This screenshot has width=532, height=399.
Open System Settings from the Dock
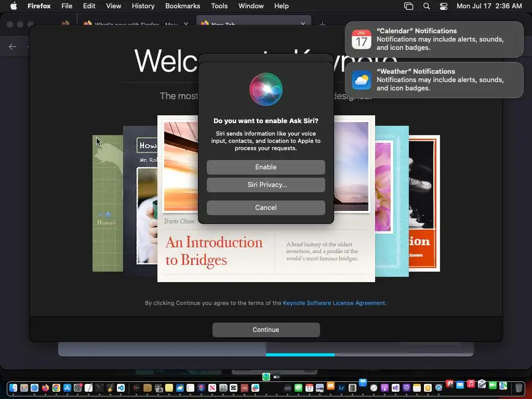(x=78, y=388)
